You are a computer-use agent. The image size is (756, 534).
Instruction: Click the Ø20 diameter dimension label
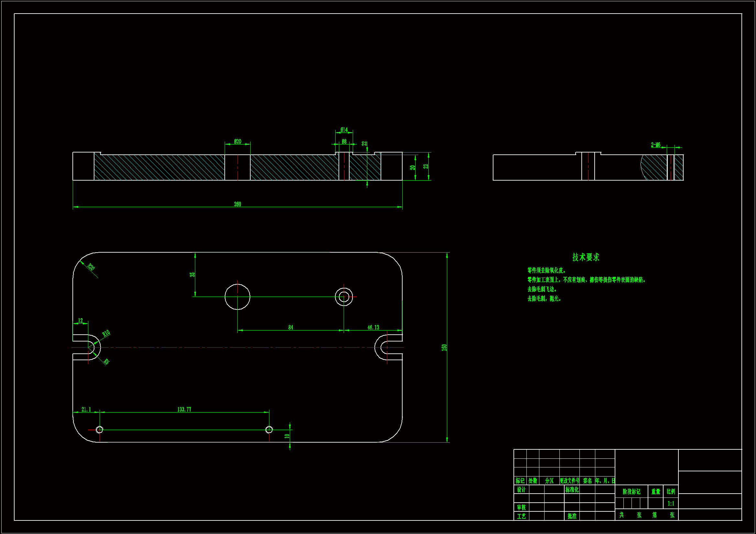(237, 141)
